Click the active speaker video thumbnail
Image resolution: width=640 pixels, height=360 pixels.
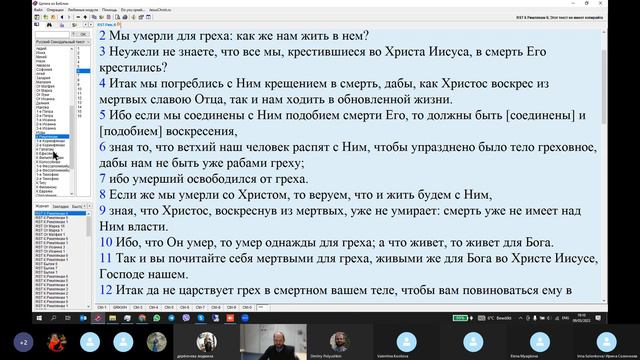tap(273, 342)
